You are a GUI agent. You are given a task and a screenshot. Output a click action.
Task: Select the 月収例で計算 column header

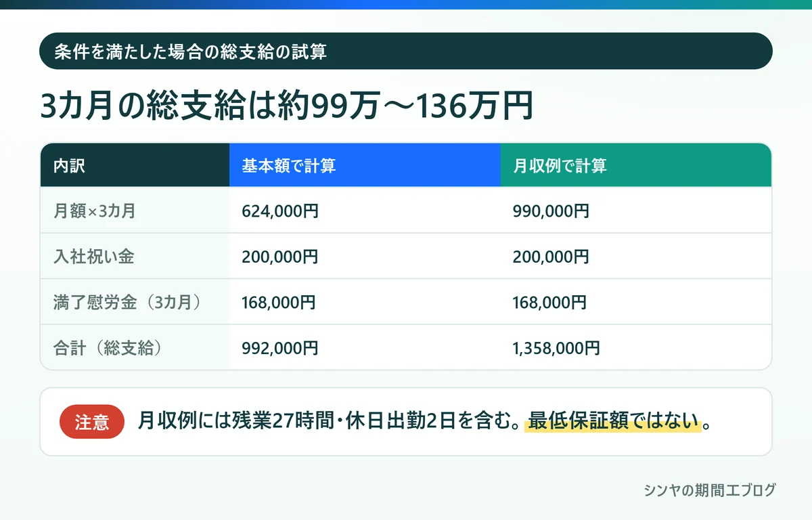636,165
